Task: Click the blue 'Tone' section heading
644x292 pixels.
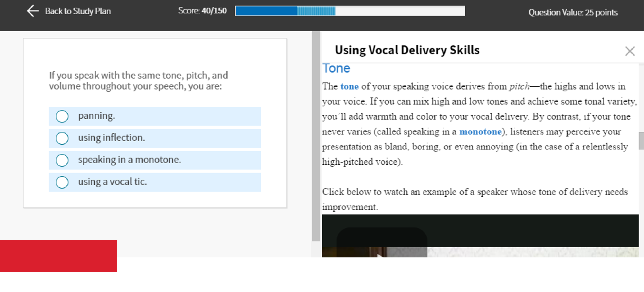Action: (336, 68)
